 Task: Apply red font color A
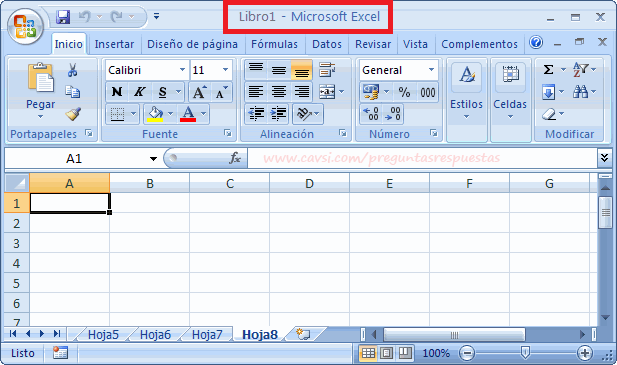click(188, 114)
